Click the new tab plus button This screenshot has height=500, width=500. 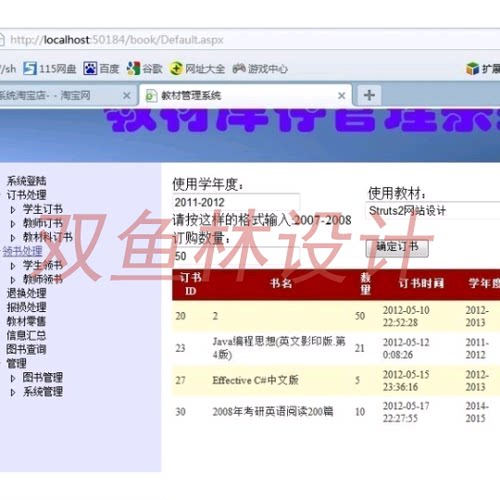(x=369, y=95)
